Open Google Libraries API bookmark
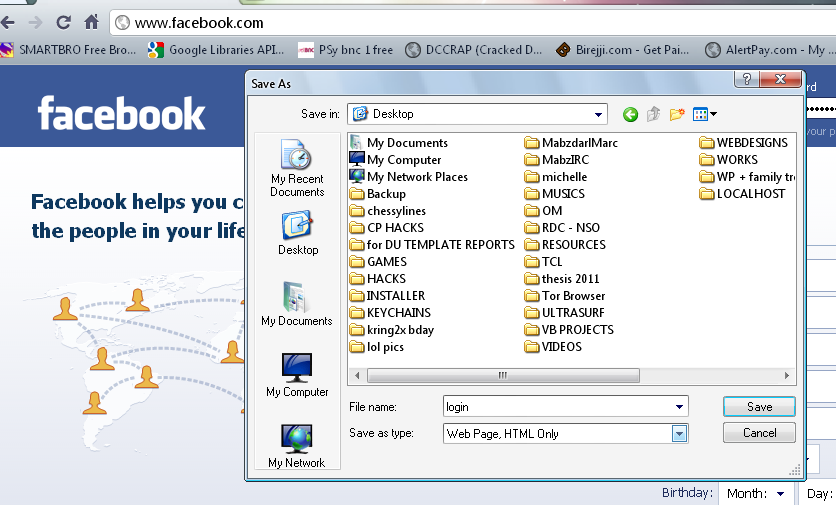The width and height of the screenshot is (836, 505). point(216,50)
